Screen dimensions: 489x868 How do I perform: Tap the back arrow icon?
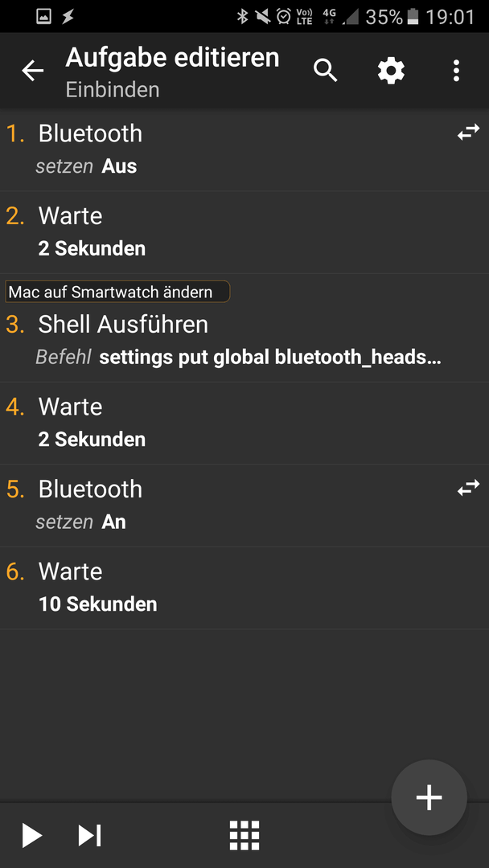coord(33,71)
